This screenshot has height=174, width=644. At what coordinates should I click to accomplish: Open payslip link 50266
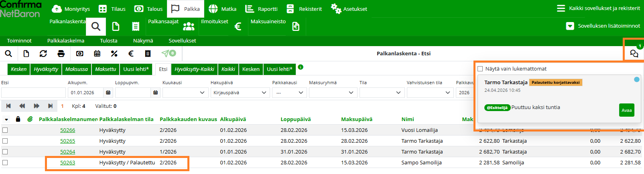click(x=67, y=130)
